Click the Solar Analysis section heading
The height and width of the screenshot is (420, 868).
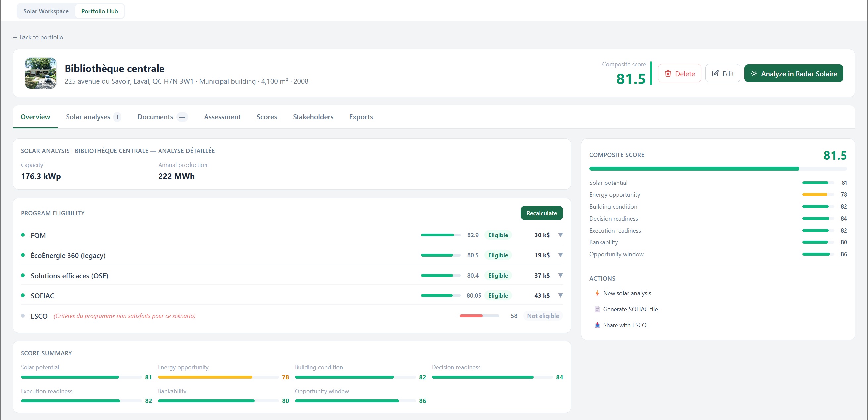(117, 151)
